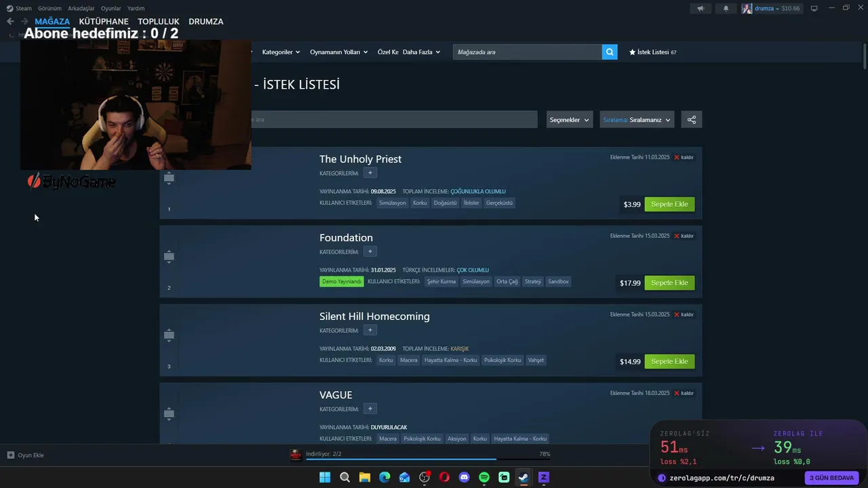Open the Silent Hill Homecoming title
868x488 pixels.
[x=374, y=317]
